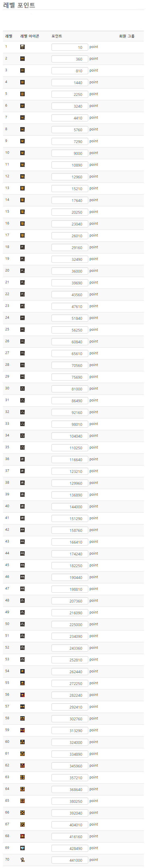
Task: Click the 회원 그룹 column header
Action: pos(127,36)
